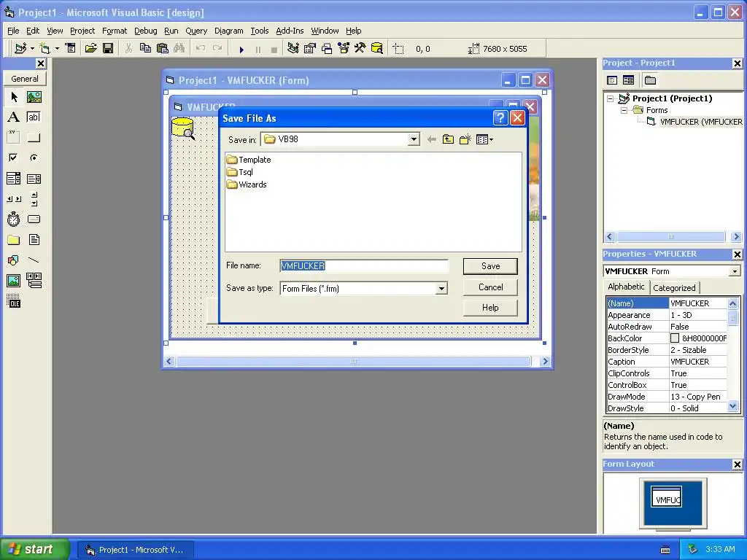
Task: Open the Format menu
Action: click(115, 31)
